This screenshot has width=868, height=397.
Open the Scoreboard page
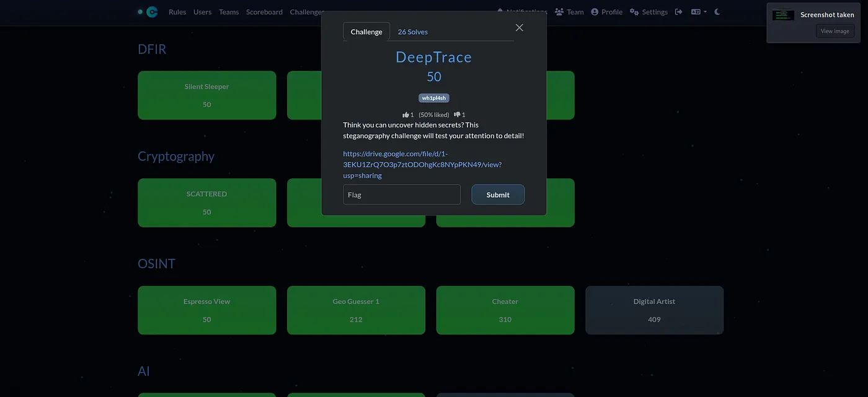coord(264,12)
